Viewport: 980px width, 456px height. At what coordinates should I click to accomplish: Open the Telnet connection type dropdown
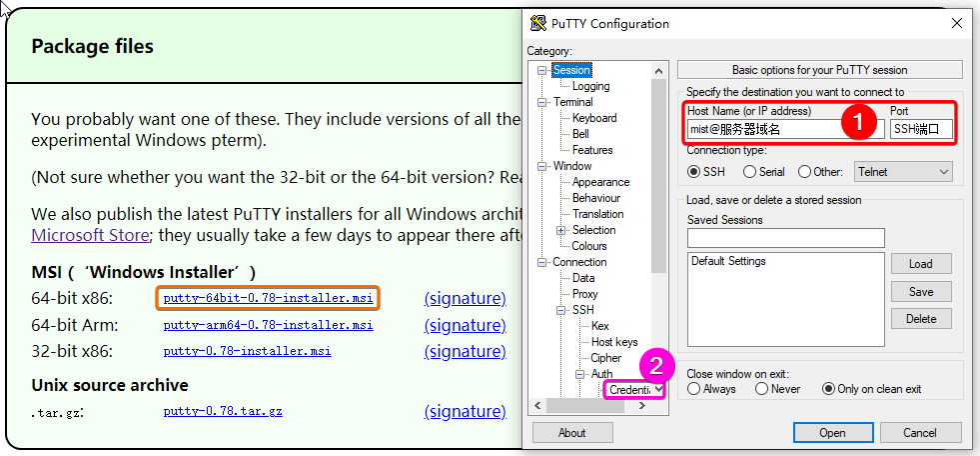(903, 172)
